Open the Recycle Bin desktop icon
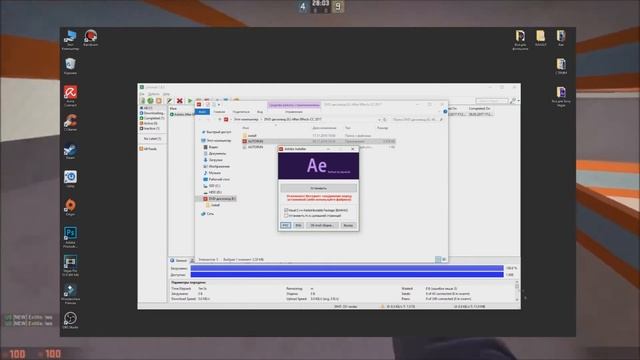This screenshot has width=640, height=360. 70,66
